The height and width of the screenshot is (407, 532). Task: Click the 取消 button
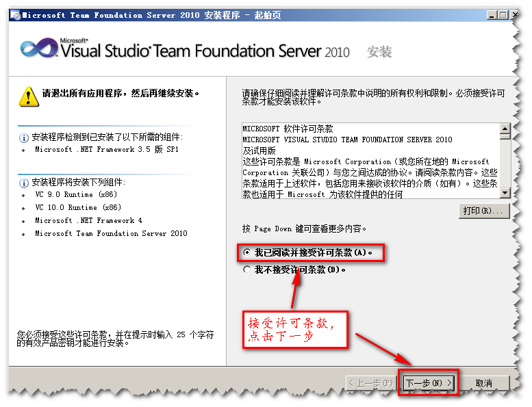pyautogui.click(x=484, y=383)
